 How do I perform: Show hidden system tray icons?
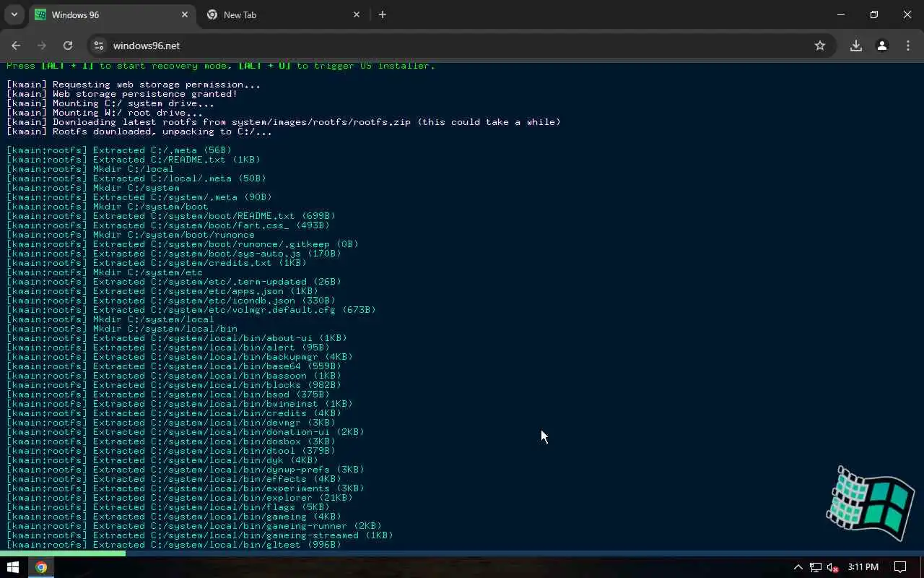798,567
